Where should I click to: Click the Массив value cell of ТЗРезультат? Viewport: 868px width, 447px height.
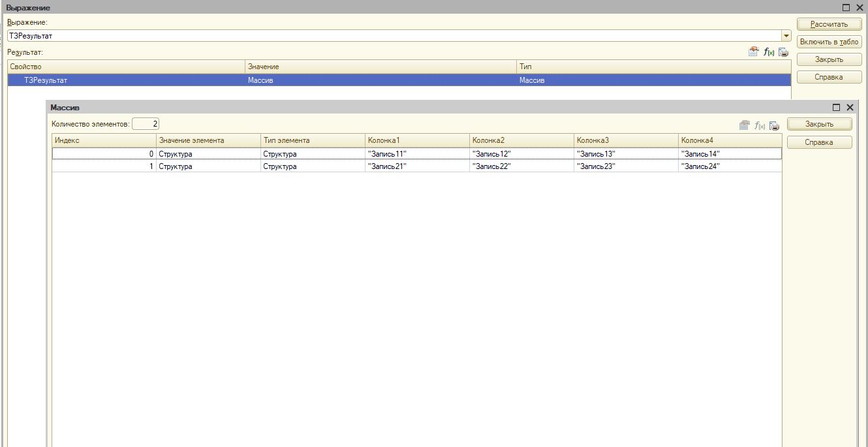coord(380,80)
